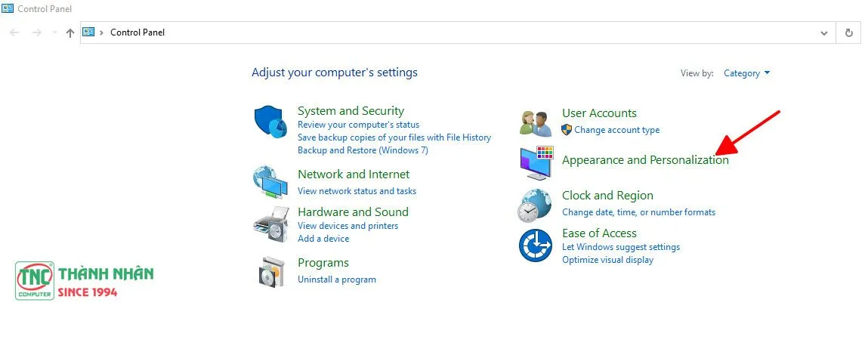
Task: Click the User Accounts people icon
Action: (536, 122)
